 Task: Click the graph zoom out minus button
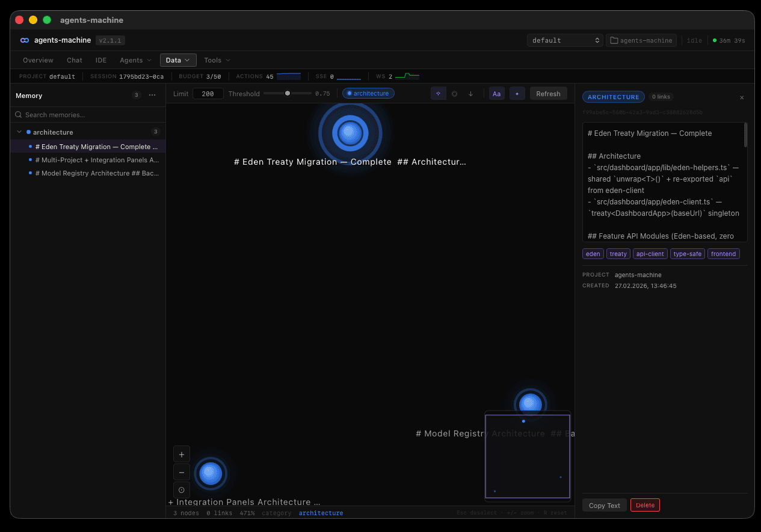(182, 472)
